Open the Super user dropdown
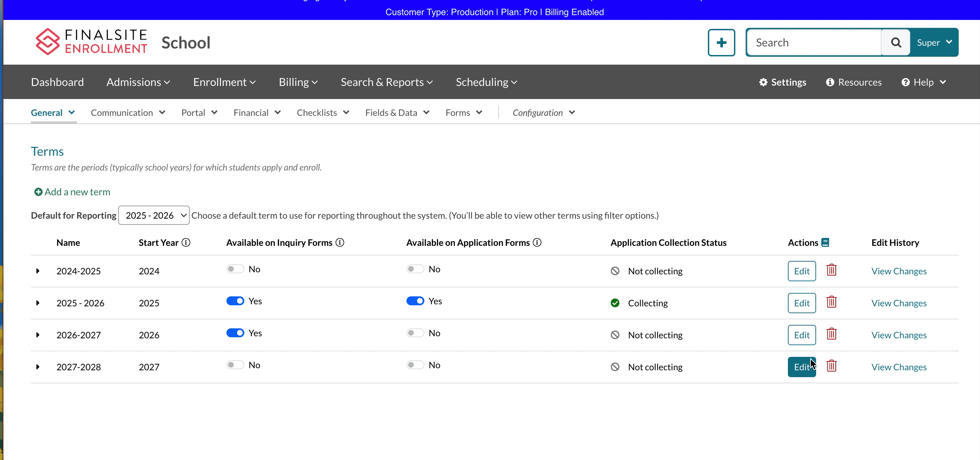The image size is (980, 460). (934, 43)
